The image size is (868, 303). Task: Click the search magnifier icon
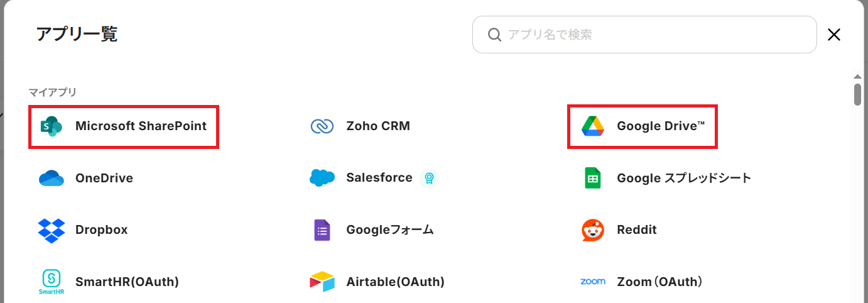495,35
